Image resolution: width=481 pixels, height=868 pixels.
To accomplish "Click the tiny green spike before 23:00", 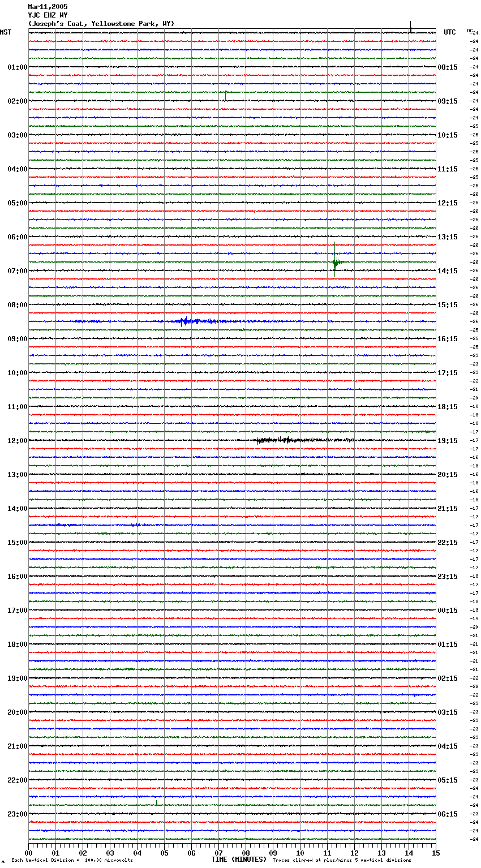I will coord(156,802).
